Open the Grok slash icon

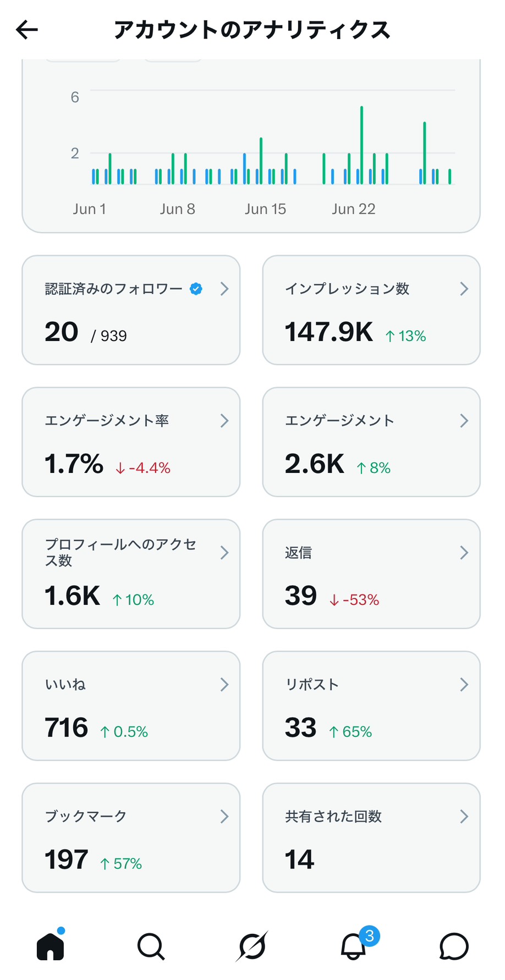click(252, 946)
